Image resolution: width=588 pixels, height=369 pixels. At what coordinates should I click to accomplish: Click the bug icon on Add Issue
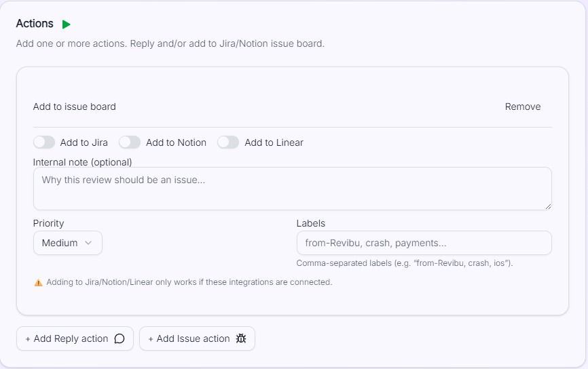[x=241, y=338]
